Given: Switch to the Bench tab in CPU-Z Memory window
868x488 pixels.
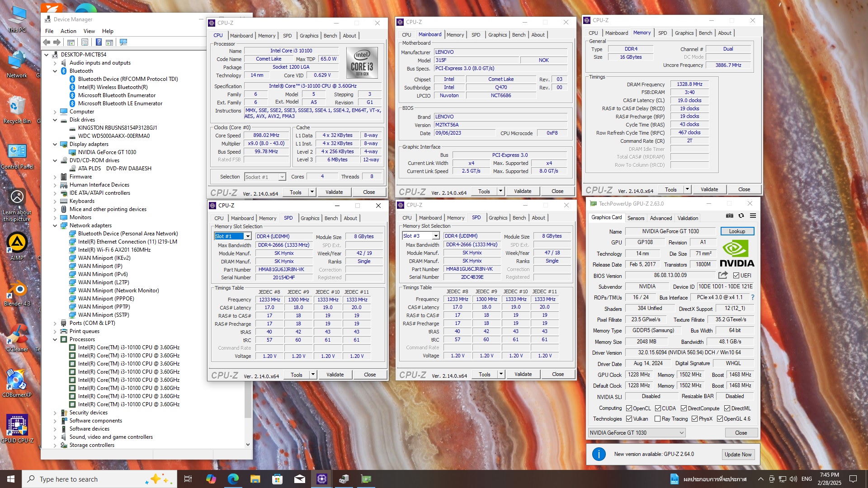Looking at the screenshot, I should point(705,33).
